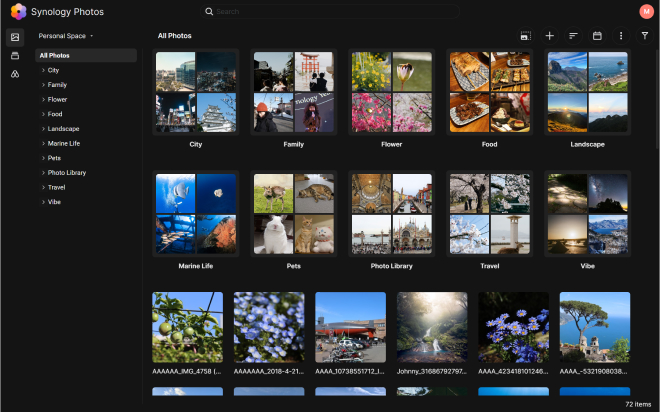
Task: Select the Landscape folder in sidebar
Action: pyautogui.click(x=63, y=129)
